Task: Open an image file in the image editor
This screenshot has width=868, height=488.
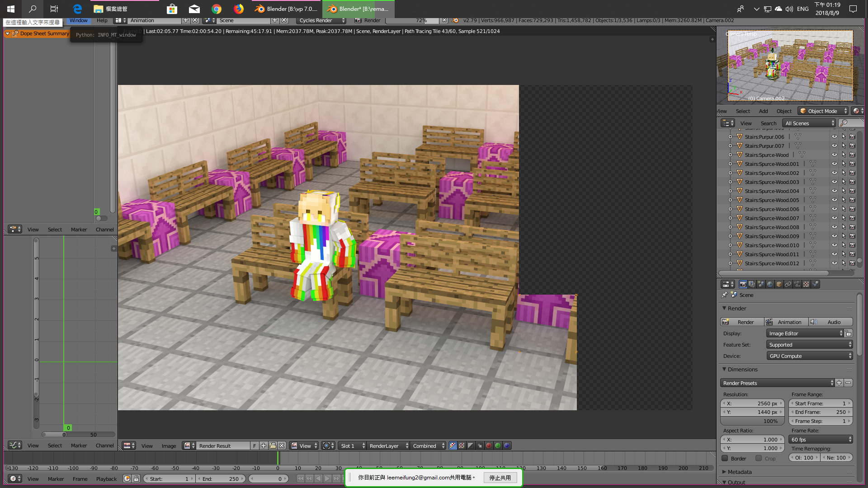Action: (273, 446)
